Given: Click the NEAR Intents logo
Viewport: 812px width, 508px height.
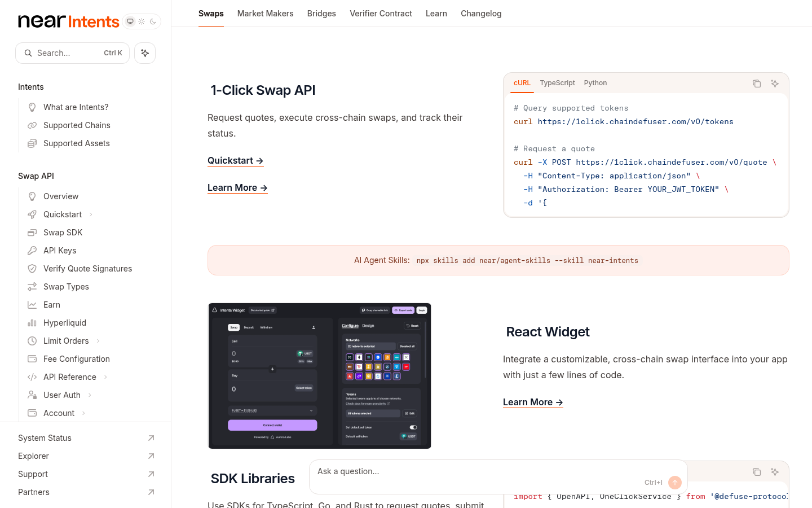Looking at the screenshot, I should coord(69,21).
